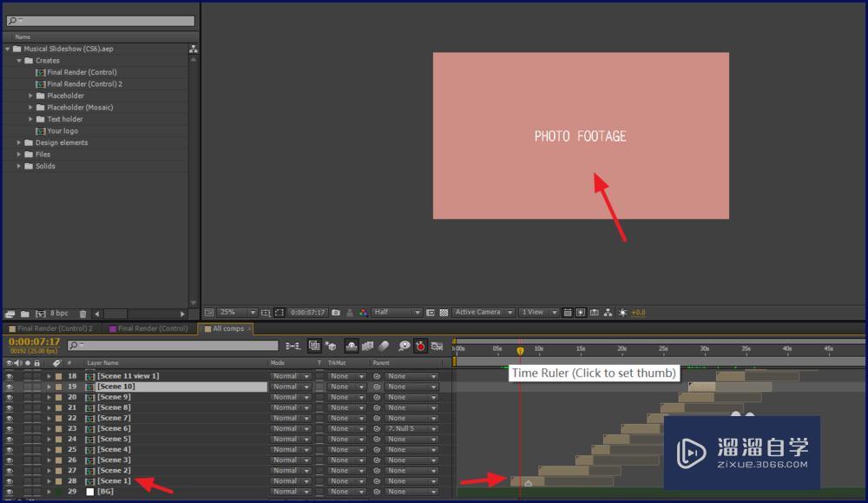
Task: Click the timeline current time 0:00:07:17
Action: [x=35, y=341]
